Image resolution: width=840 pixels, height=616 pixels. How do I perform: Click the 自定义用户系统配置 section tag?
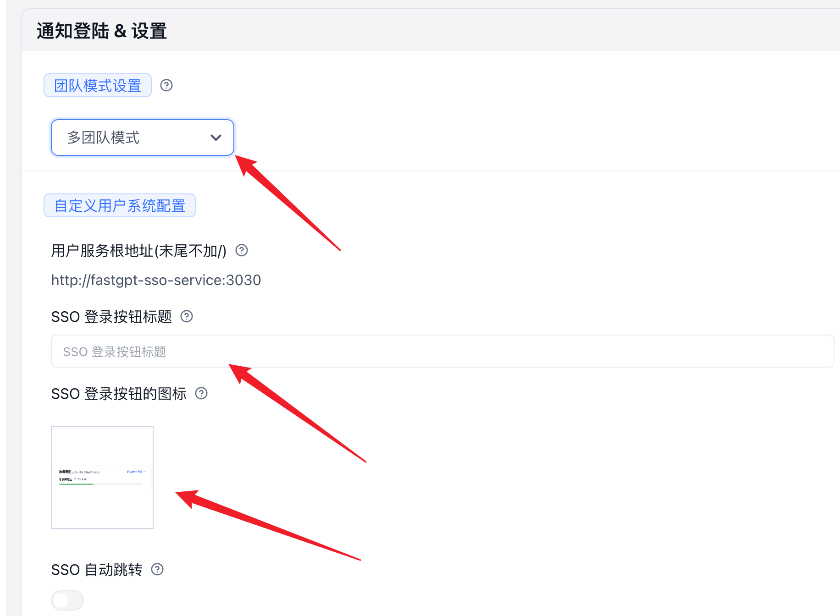120,206
